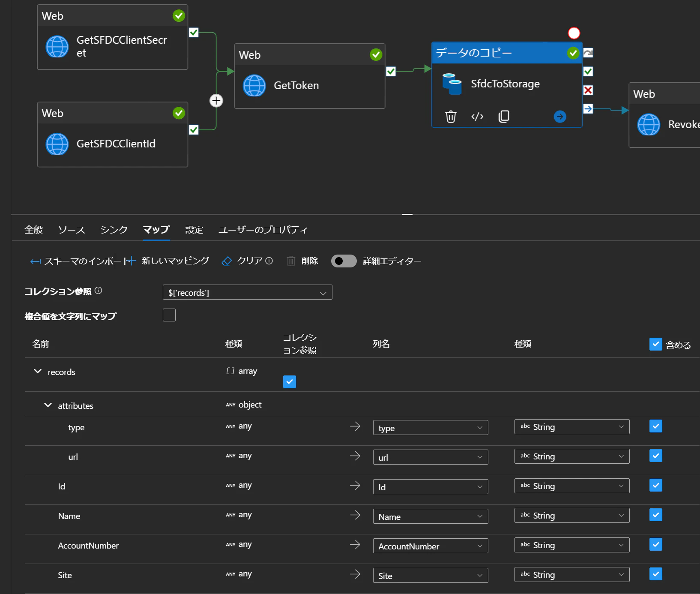Collapse the records tree node

38,371
